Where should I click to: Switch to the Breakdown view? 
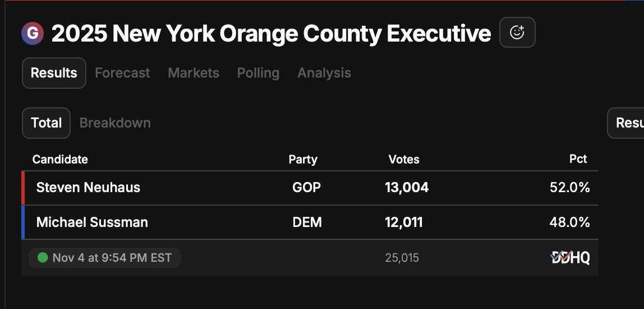(x=115, y=123)
